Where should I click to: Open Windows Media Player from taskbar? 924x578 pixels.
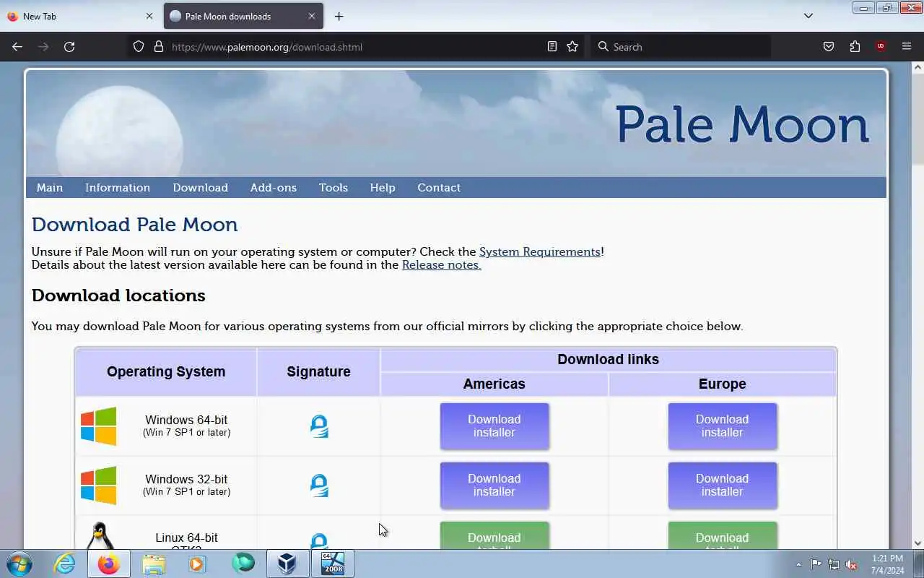[x=197, y=564]
